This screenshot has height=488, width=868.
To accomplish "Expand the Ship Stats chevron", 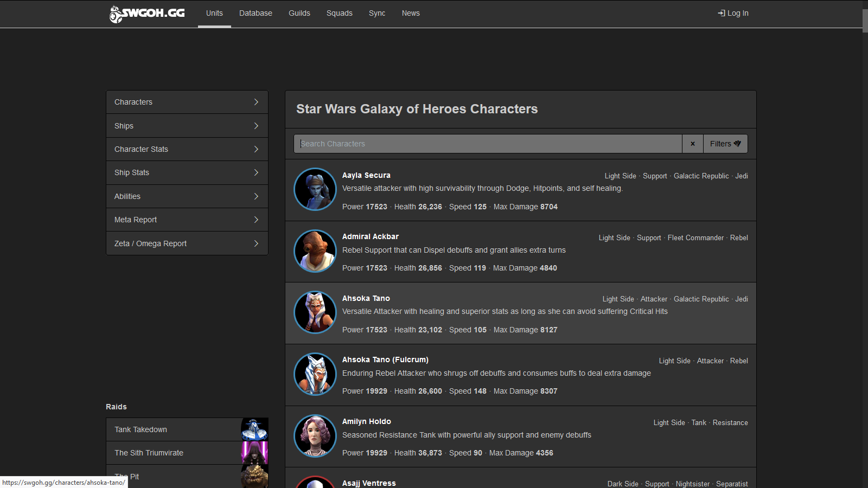I will pos(256,172).
